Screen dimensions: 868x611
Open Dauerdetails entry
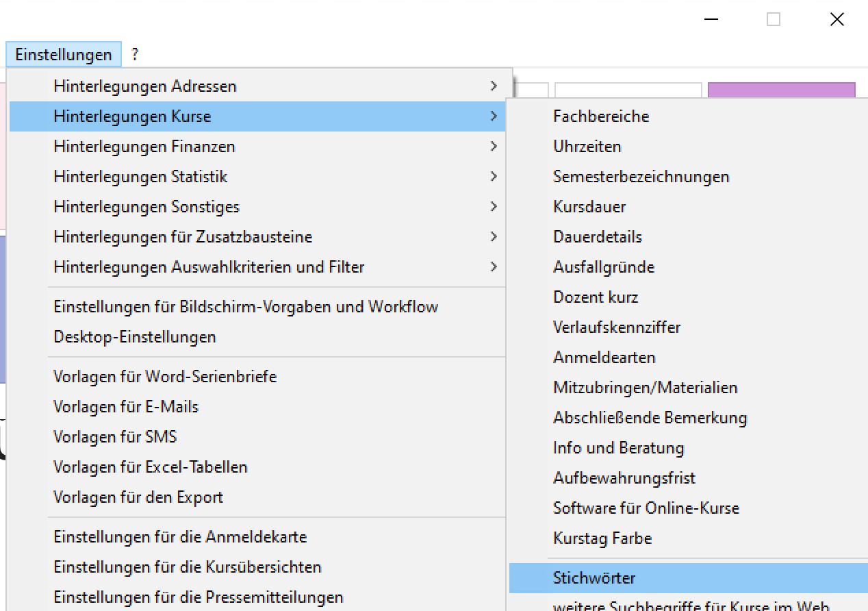pos(689,237)
